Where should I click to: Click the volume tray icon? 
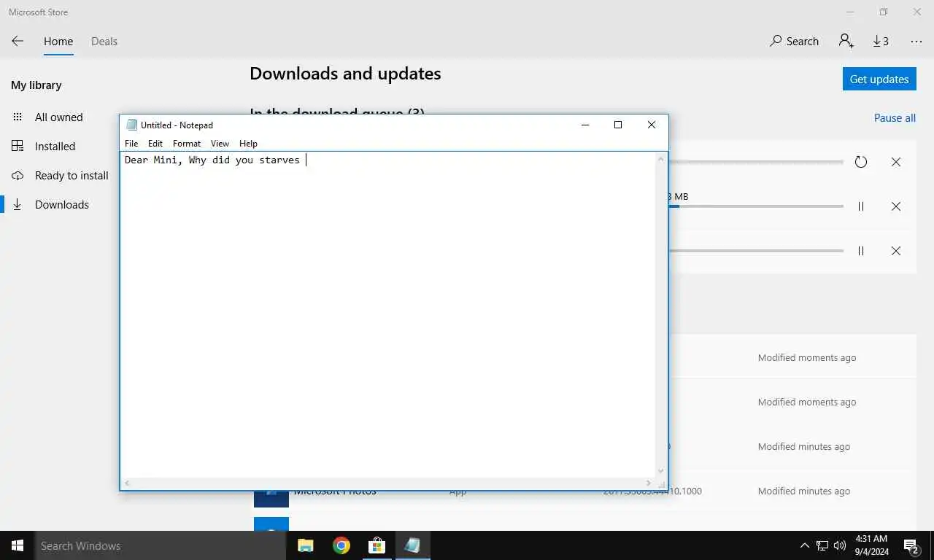click(840, 545)
